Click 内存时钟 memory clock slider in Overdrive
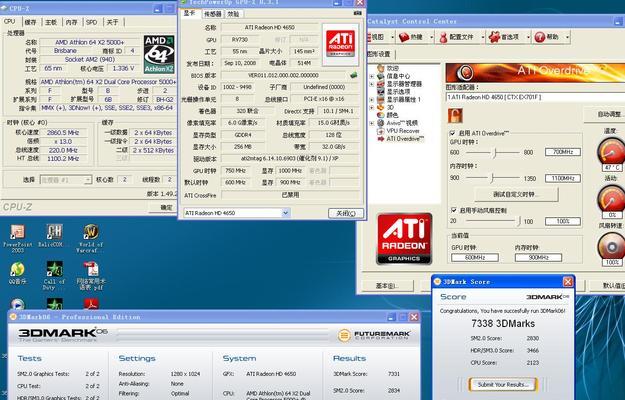Viewport: 625px width, 400px height. point(493,178)
